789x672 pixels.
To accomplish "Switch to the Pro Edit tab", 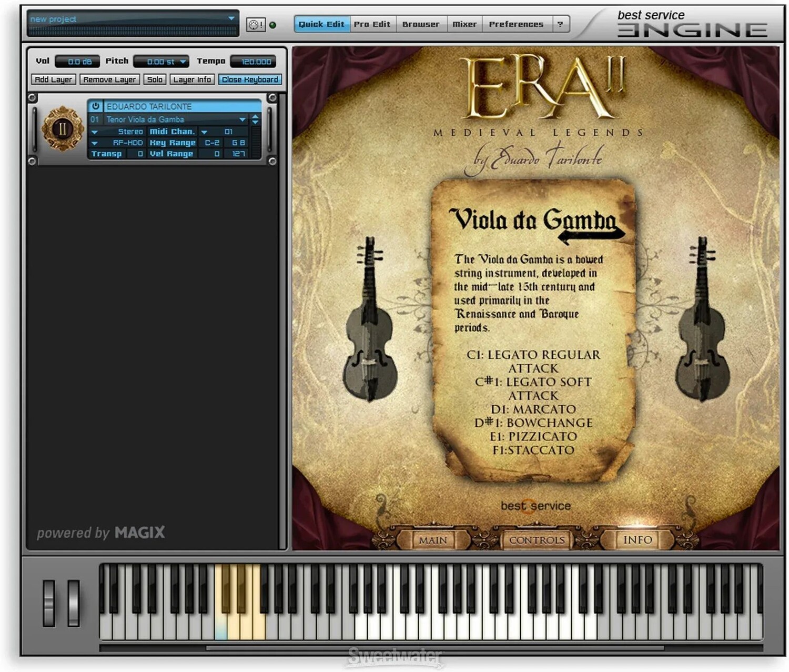I will click(x=372, y=24).
